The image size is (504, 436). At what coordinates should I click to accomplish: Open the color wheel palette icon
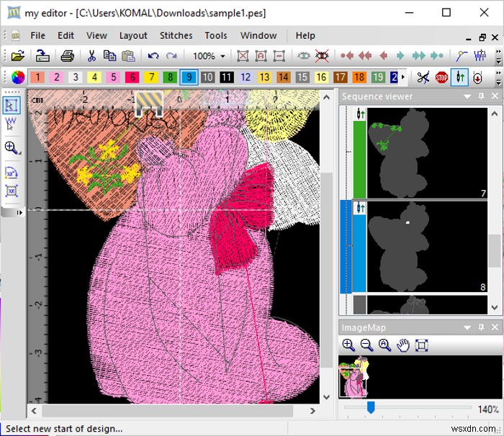click(18, 77)
